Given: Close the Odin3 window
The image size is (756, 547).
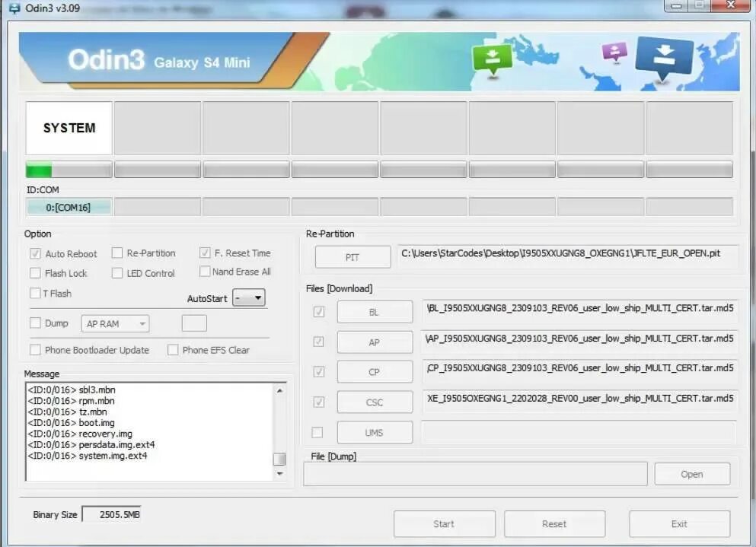Looking at the screenshot, I should point(730,5).
